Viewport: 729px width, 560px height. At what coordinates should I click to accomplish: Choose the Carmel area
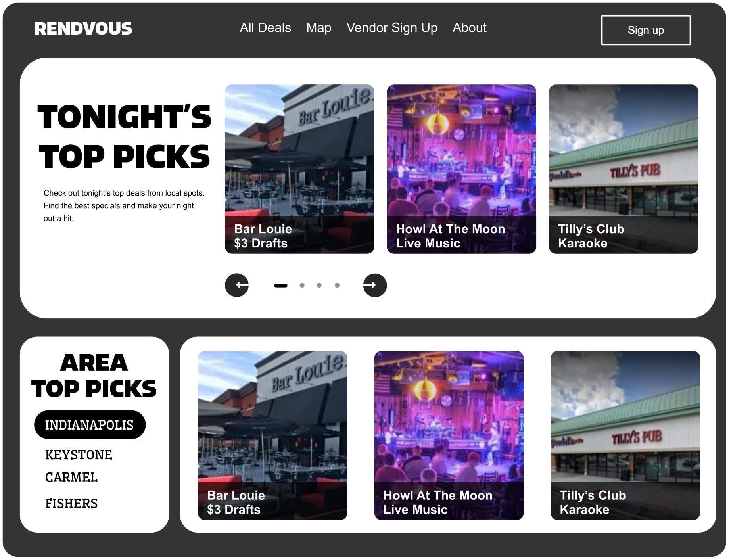click(x=71, y=478)
